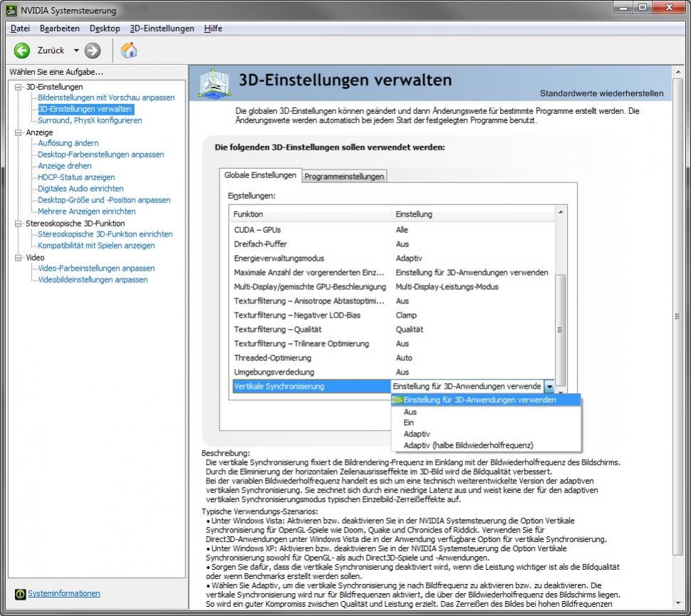Collapse the 3D-Einstellungen tree node

(x=18, y=87)
